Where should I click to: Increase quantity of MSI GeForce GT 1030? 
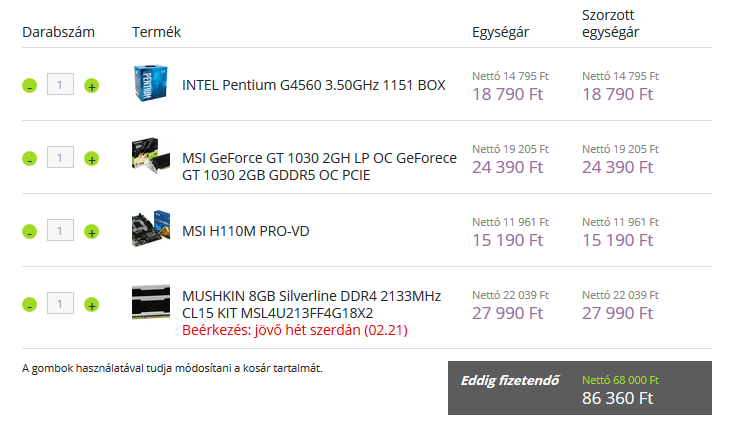[91, 159]
